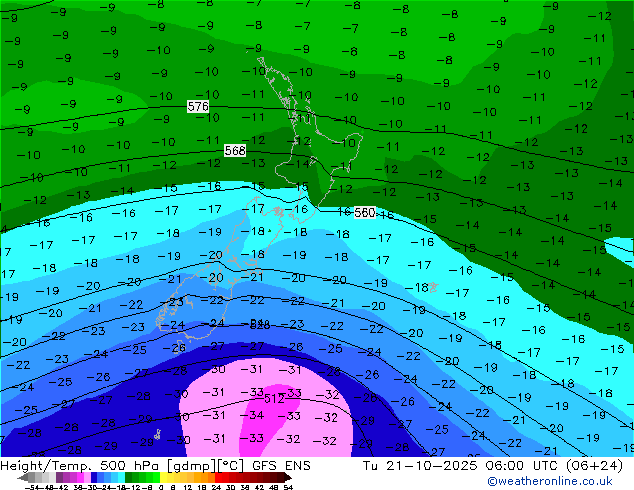
Task: Click the 'Tu 21-10-2025 06:00 UTC' date stamp
Action: pyautogui.click(x=461, y=466)
